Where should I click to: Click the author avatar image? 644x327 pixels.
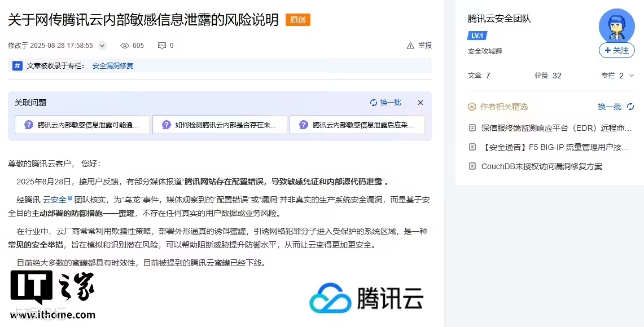tap(616, 26)
